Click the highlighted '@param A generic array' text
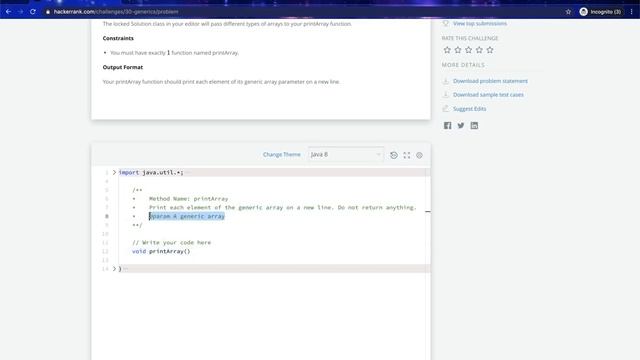Viewport: 640px width, 360px height. [x=187, y=216]
